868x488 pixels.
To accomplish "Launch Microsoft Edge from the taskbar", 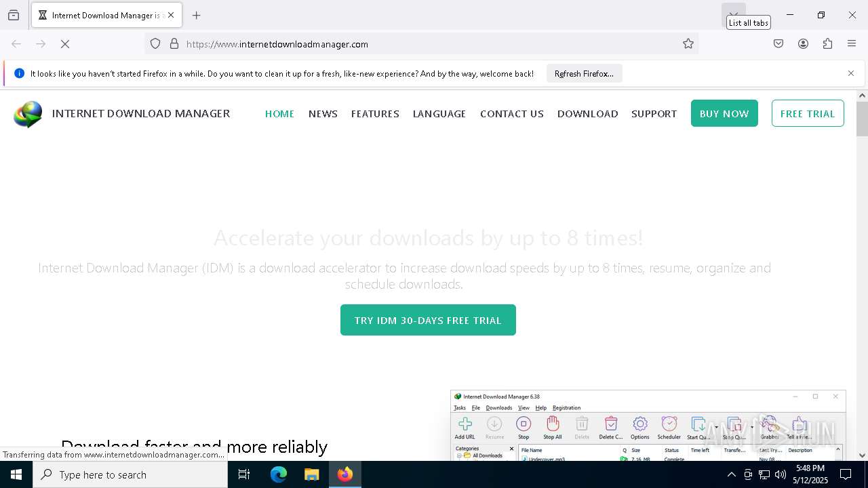I will pyautogui.click(x=278, y=474).
